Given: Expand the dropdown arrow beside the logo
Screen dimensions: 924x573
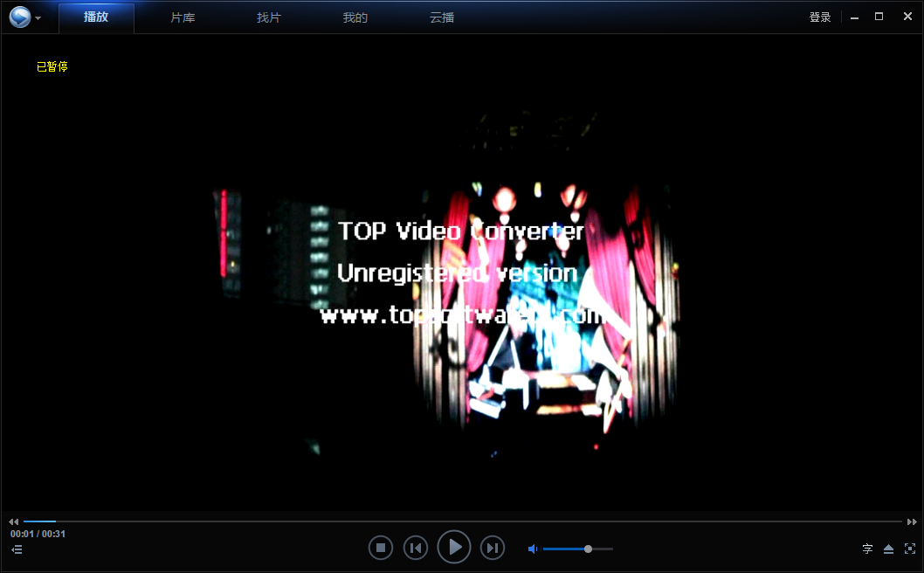Looking at the screenshot, I should [38, 18].
